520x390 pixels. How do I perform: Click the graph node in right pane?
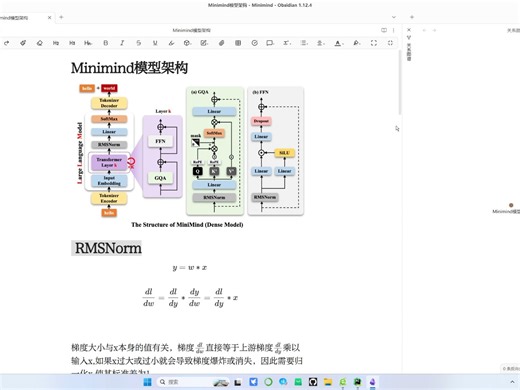point(511,205)
